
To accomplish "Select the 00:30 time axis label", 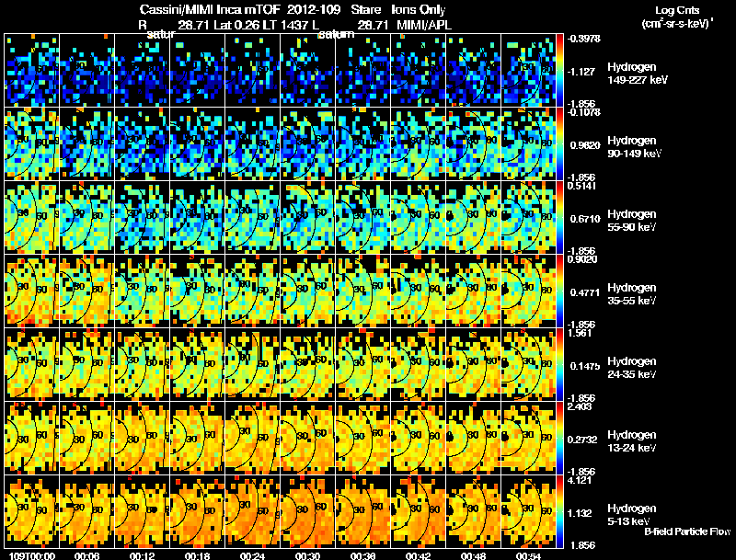I will [x=307, y=555].
